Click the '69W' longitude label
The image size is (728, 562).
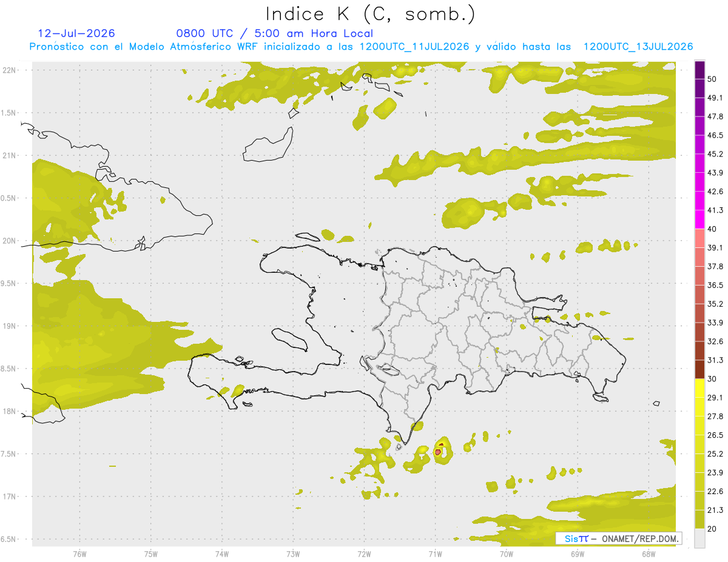click(578, 554)
